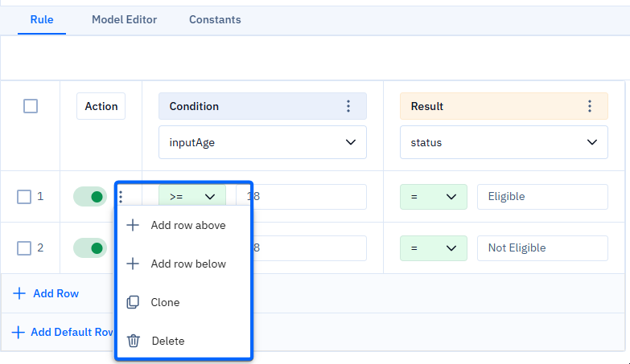Click plus icon beside Add row below

(133, 264)
